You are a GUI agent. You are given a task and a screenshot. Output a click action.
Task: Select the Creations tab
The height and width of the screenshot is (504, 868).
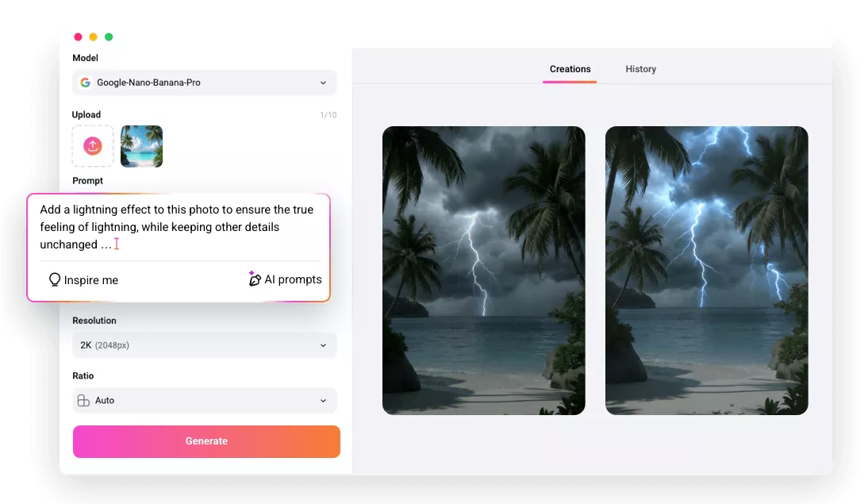click(570, 69)
